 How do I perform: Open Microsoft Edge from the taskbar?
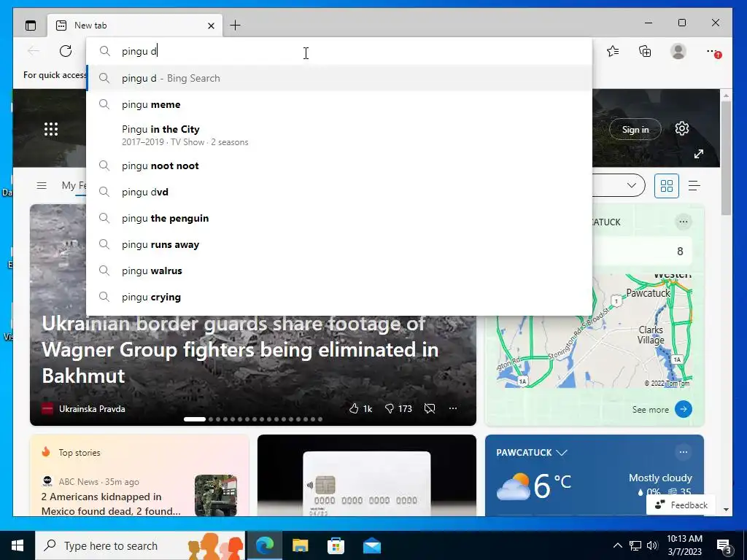(264, 545)
